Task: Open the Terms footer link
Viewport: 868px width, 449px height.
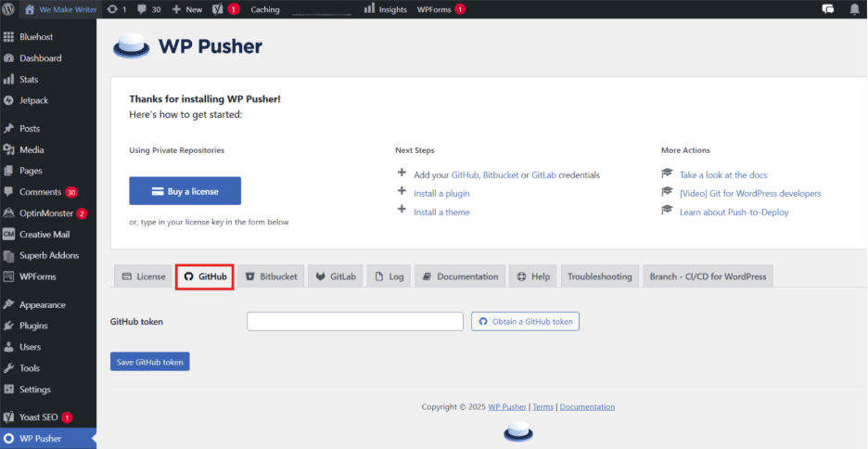Action: point(542,406)
